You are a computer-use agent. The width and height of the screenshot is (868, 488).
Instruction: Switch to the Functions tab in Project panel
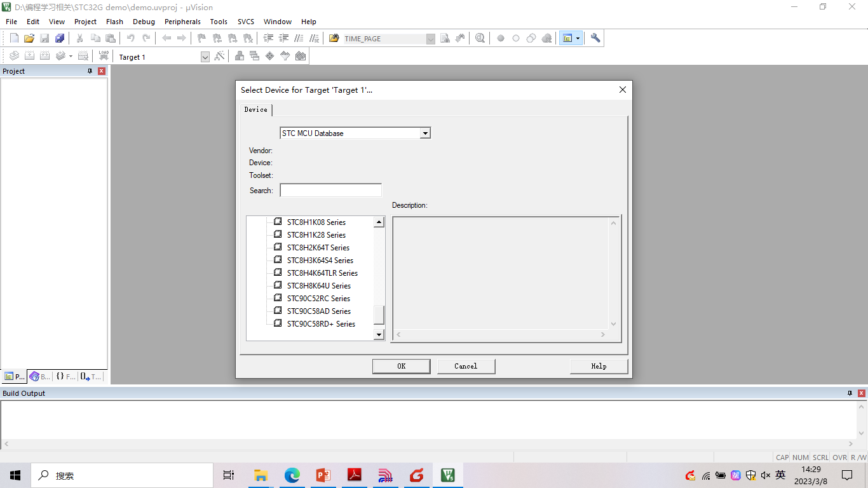click(65, 376)
